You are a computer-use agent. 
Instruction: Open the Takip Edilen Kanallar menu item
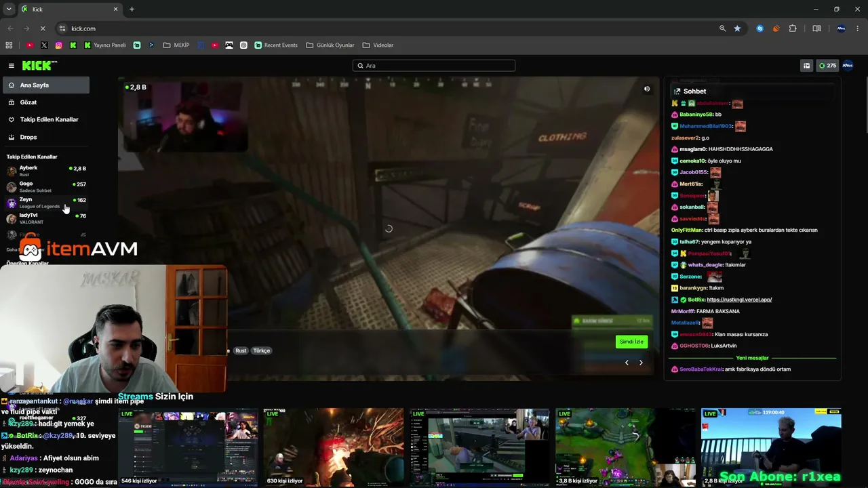[x=46, y=119]
